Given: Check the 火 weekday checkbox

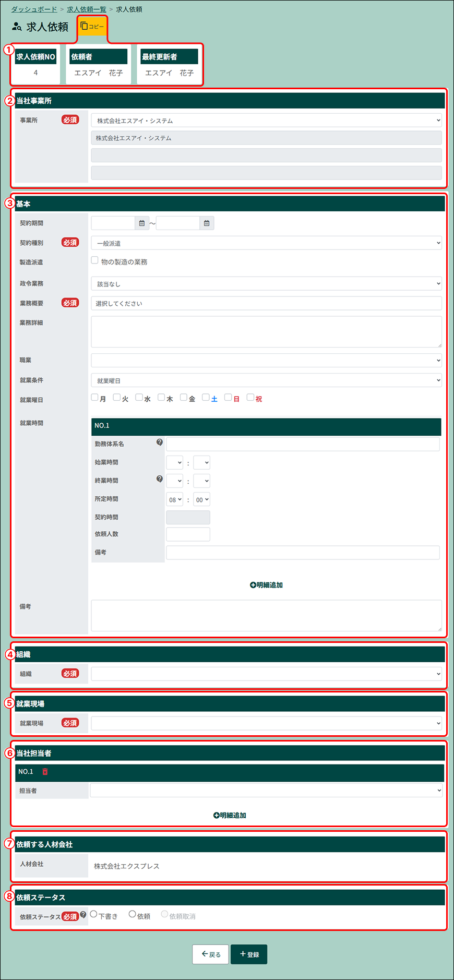Looking at the screenshot, I should (x=117, y=397).
